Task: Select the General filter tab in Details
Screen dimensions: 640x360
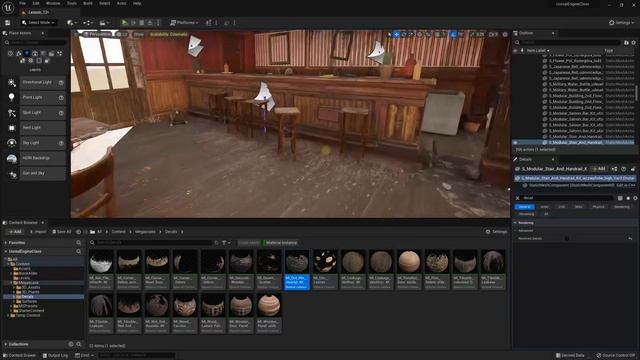Action: tap(524, 207)
